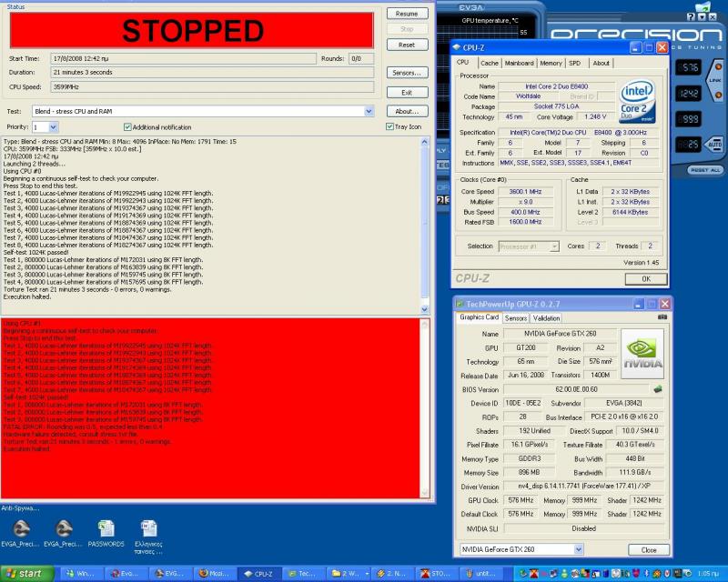Switch to the Cache tab in CPU-Z
The image size is (728, 582).
tap(490, 63)
